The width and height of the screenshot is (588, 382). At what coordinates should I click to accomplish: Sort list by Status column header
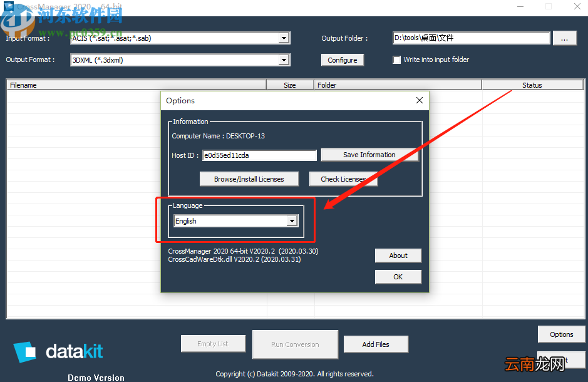coord(532,85)
